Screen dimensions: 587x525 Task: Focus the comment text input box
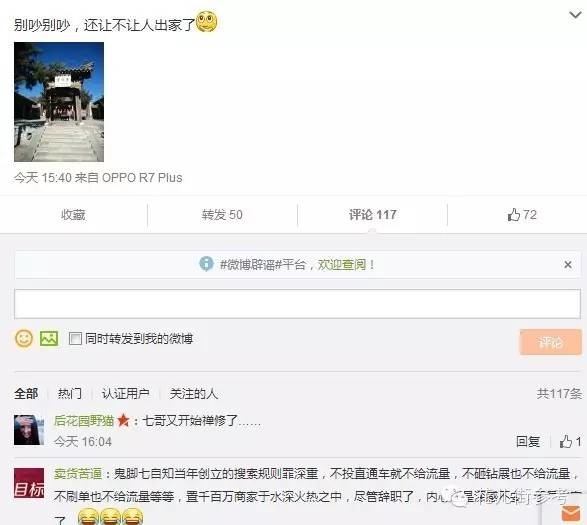click(297, 304)
